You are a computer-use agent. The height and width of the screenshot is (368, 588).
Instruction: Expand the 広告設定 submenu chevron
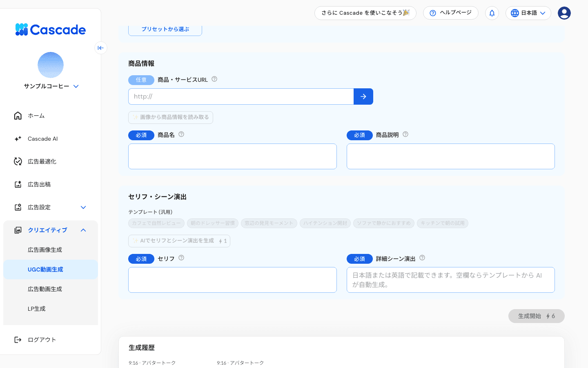[83, 207]
